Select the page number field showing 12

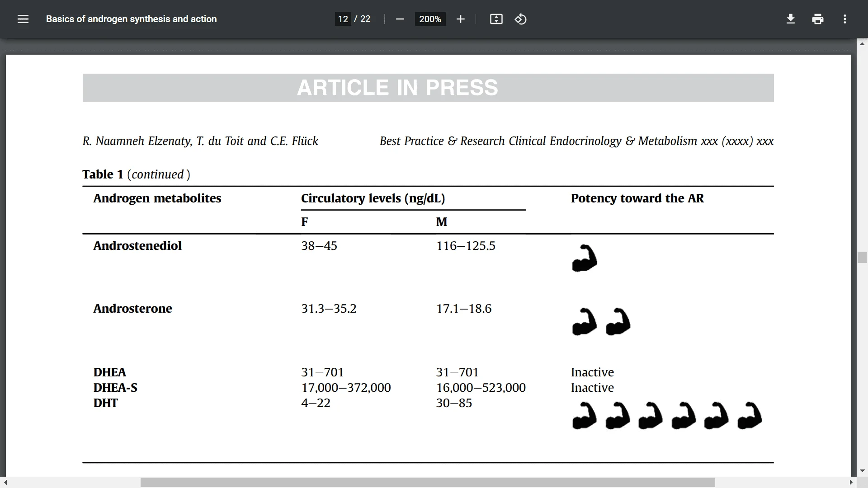[343, 19]
